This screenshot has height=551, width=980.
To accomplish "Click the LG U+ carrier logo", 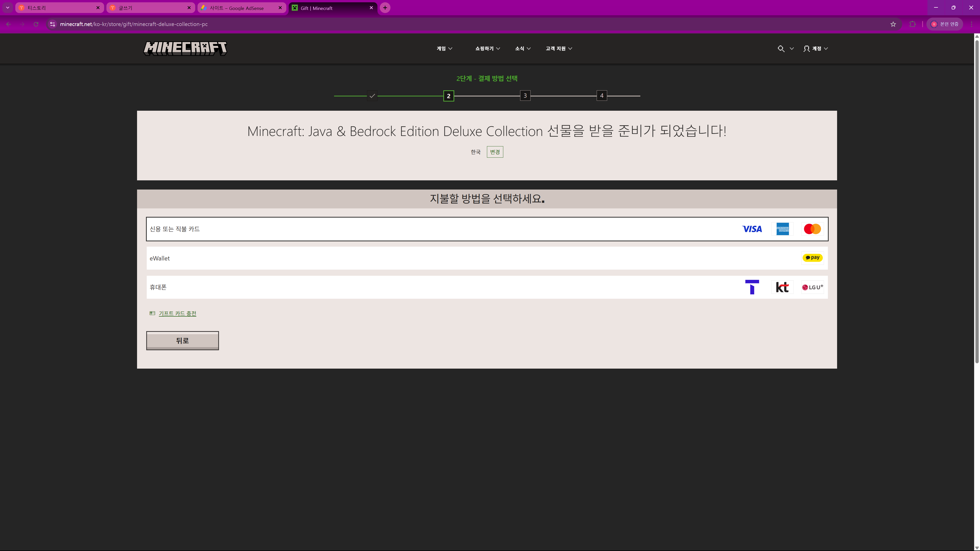I will 813,287.
